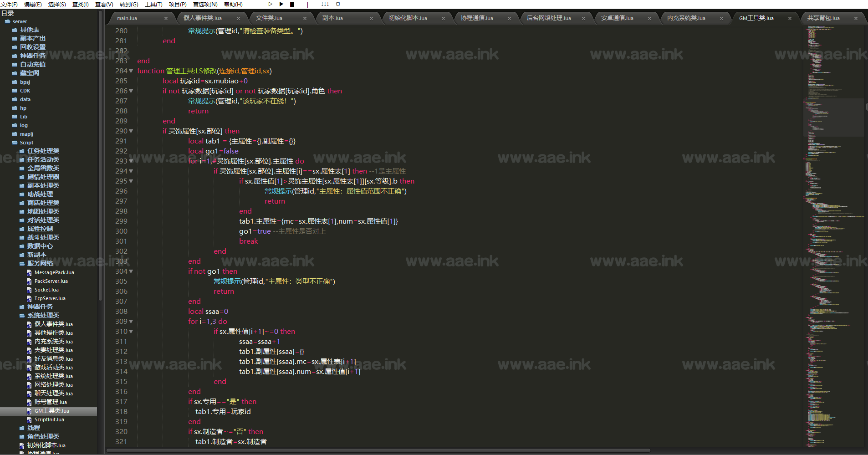Viewport: 868px width, 455px height.
Task: Close the 协程通信.lua tab
Action: (x=509, y=18)
